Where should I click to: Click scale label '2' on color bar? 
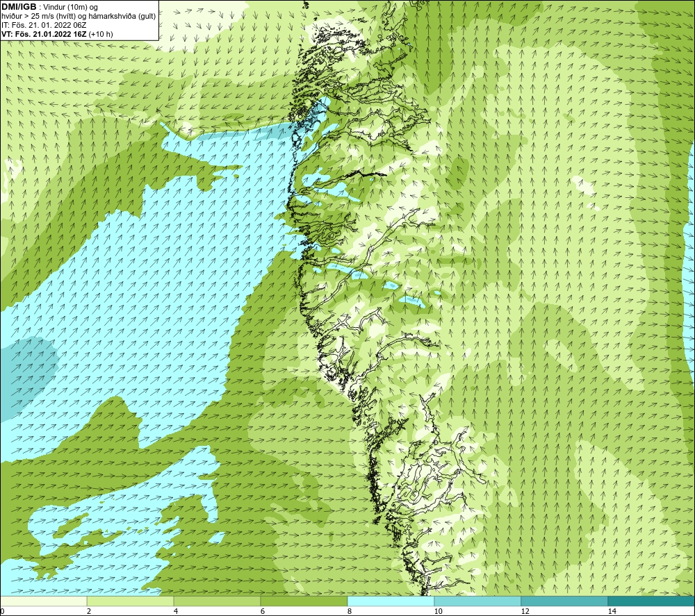pos(89,611)
